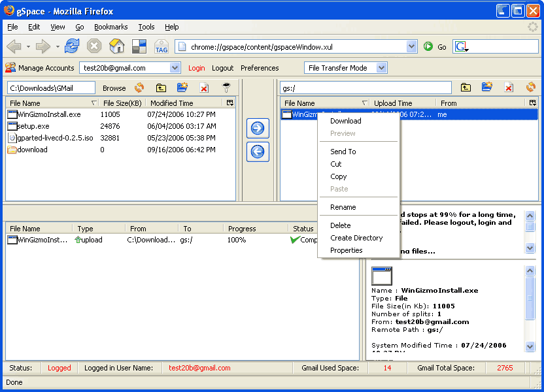Open the File menu

point(12,27)
